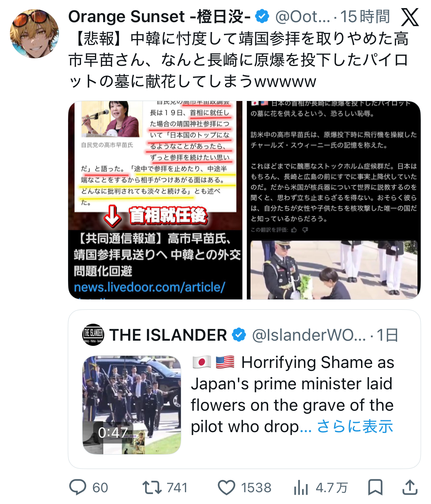Screen dimensions: 431x504
Task: Expand quoted text with さらに表示
Action: [355, 427]
